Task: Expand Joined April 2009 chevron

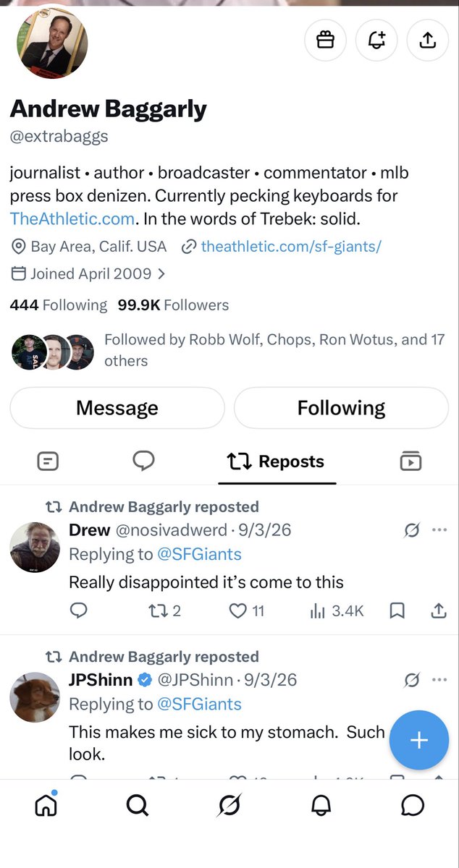Action: click(x=161, y=274)
